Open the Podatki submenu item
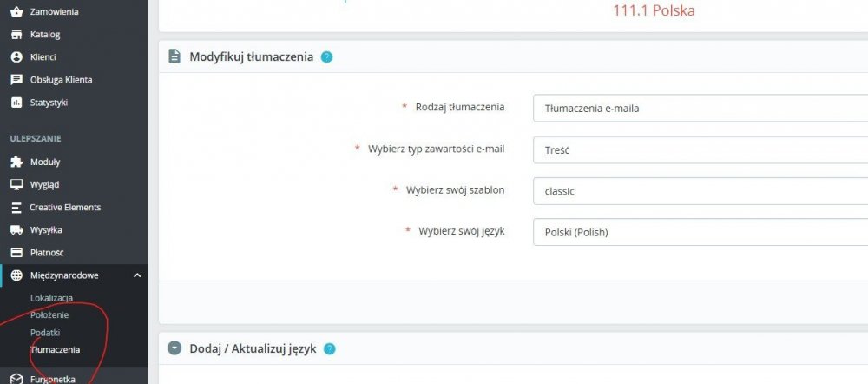Viewport: 868px width, 384px height. [x=45, y=333]
